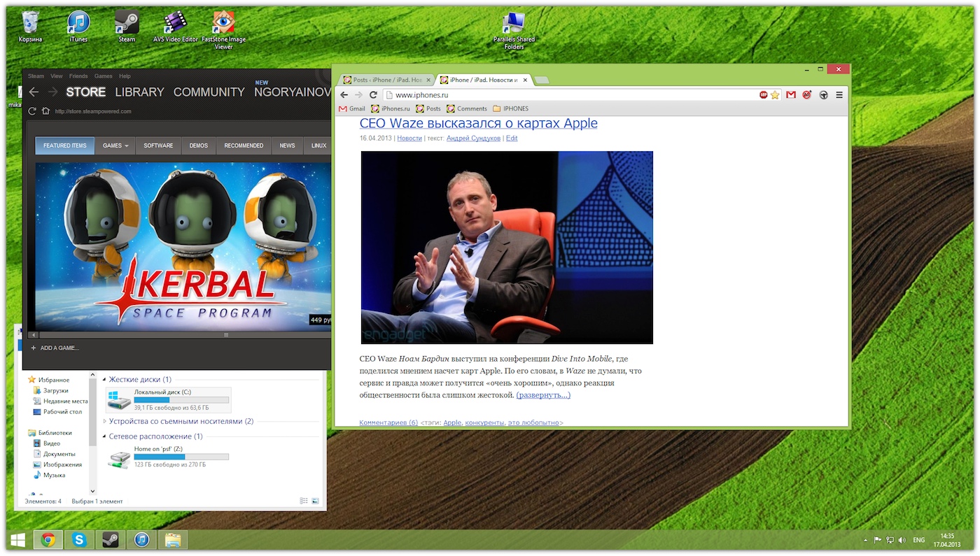Viewport: 980px width, 556px height.
Task: Reload the Steam store page
Action: [32, 111]
